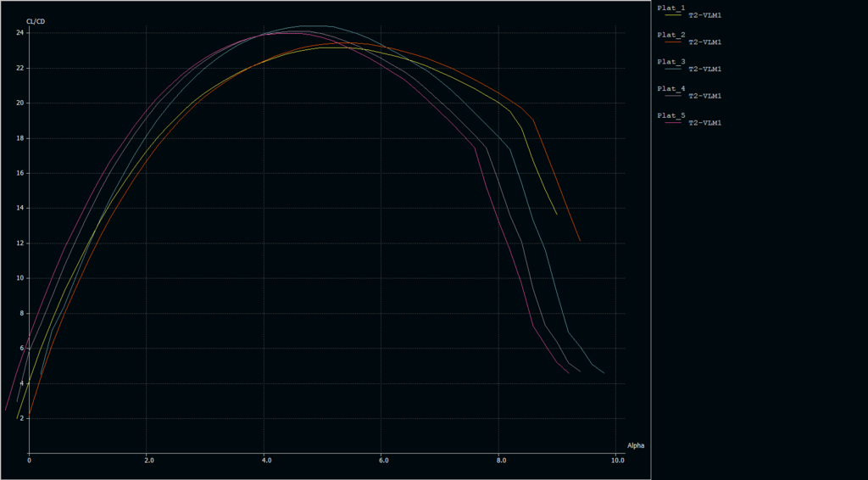Click the Alpha x-axis title

tap(636, 445)
